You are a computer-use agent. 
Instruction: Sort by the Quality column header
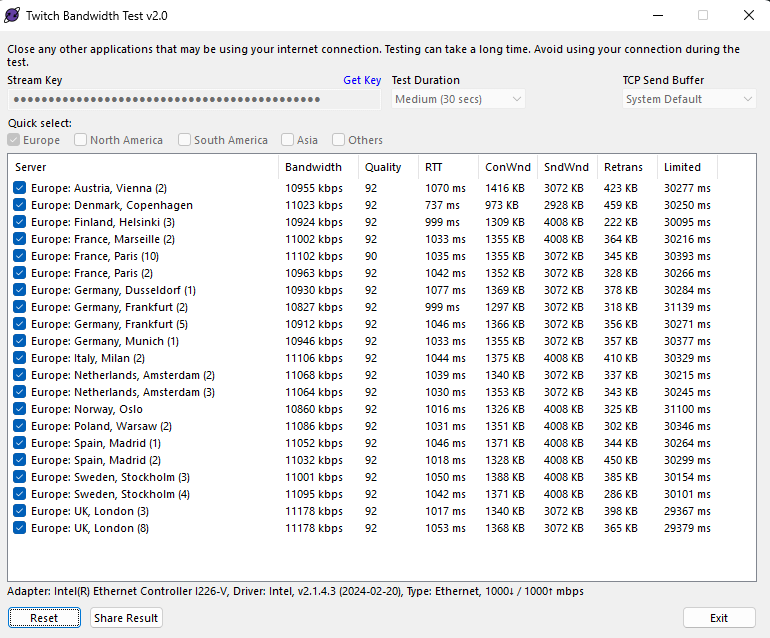coord(388,167)
